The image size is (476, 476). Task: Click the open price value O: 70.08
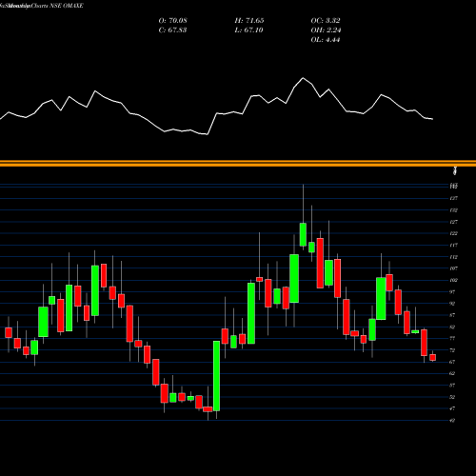[172, 21]
